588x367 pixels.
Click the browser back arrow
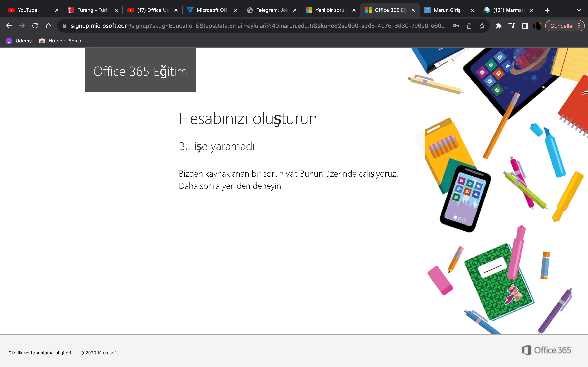coord(9,26)
